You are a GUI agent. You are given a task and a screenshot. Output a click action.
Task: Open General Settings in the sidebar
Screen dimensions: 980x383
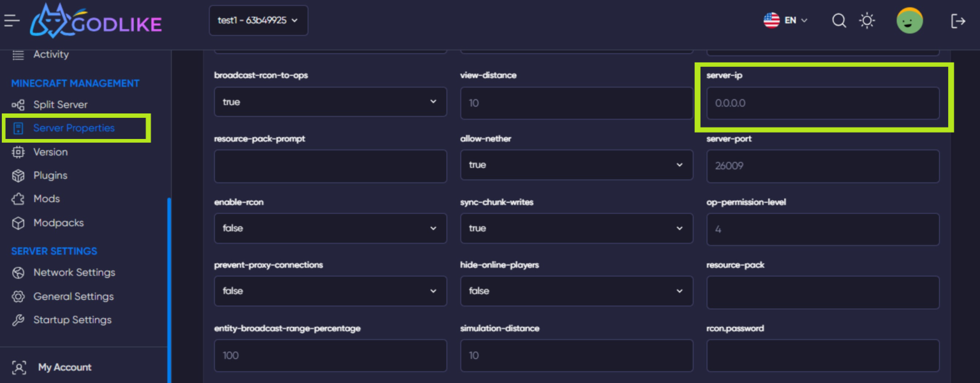click(x=73, y=296)
